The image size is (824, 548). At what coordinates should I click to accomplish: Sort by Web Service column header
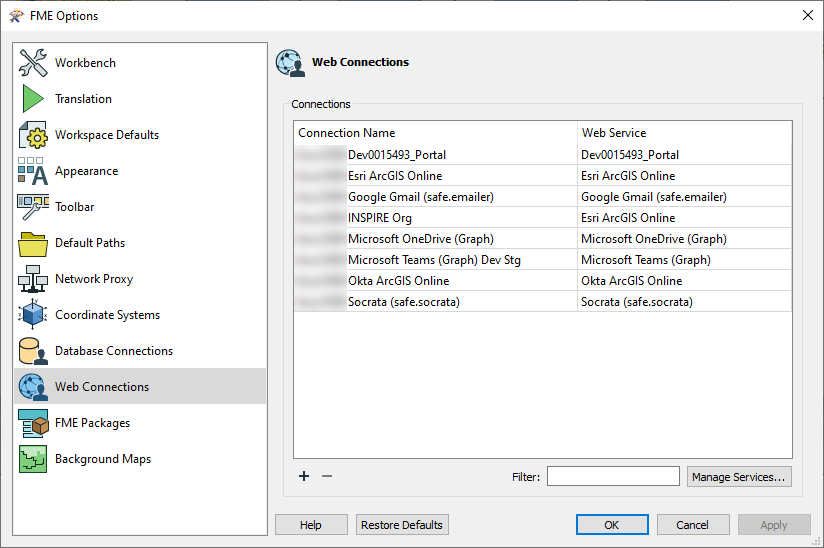pyautogui.click(x=684, y=133)
